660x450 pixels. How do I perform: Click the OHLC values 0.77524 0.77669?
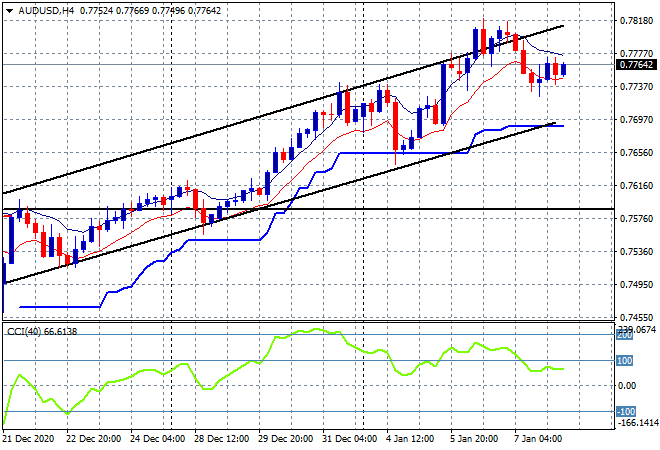click(x=114, y=11)
